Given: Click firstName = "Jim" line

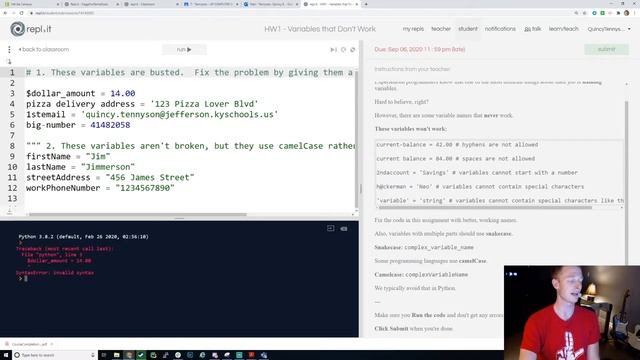Looking at the screenshot, I should 68,157.
